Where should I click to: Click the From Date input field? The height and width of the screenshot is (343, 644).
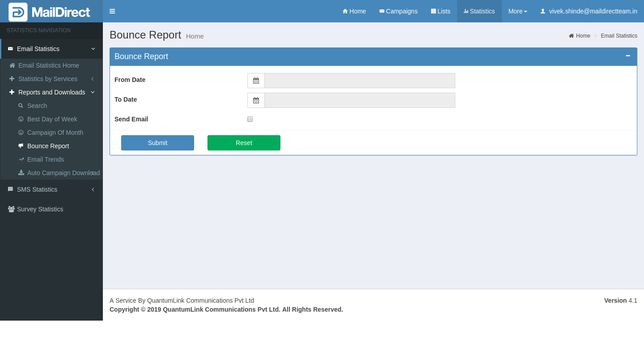pos(360,81)
